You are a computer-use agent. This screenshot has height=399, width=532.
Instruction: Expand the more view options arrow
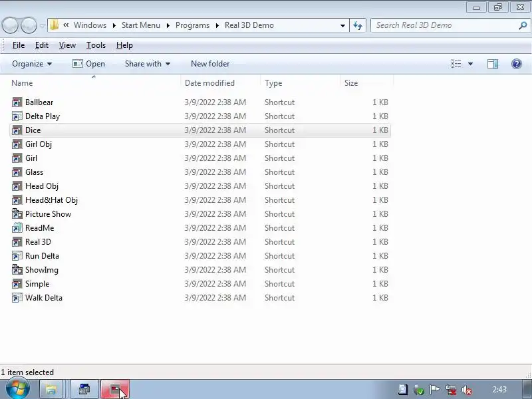point(471,64)
